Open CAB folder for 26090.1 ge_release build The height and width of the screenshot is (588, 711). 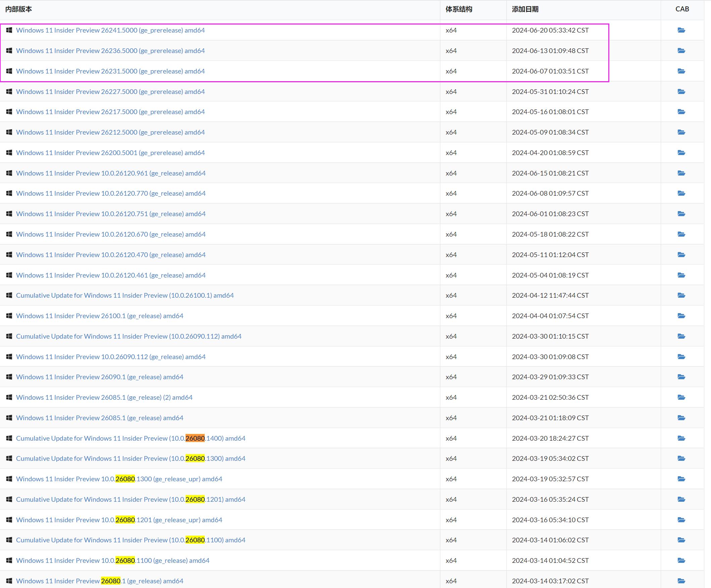(x=681, y=377)
